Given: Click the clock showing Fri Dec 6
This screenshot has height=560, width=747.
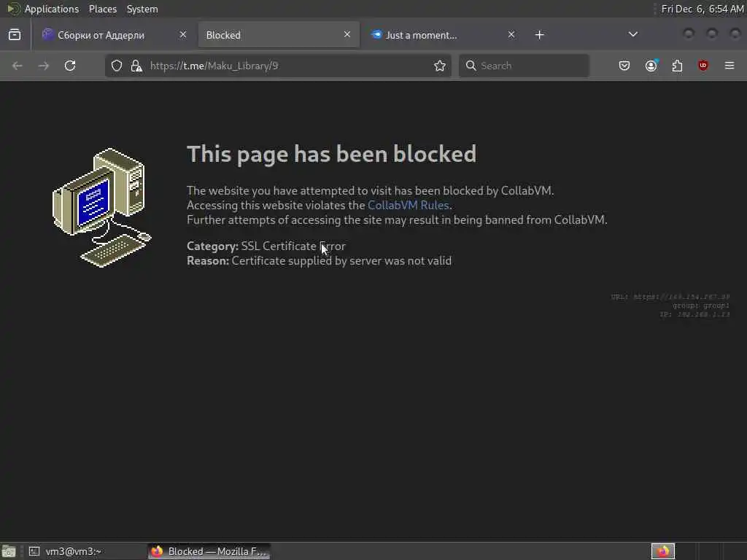Looking at the screenshot, I should tap(703, 9).
